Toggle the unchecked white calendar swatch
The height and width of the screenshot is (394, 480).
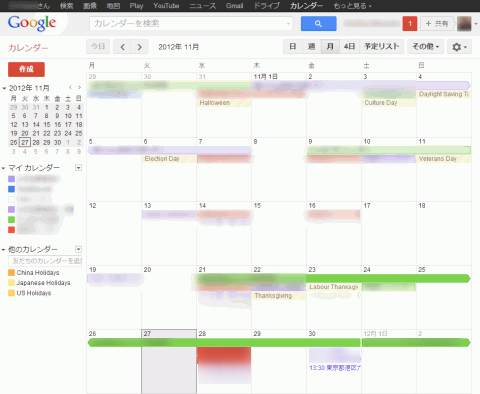[x=11, y=199]
